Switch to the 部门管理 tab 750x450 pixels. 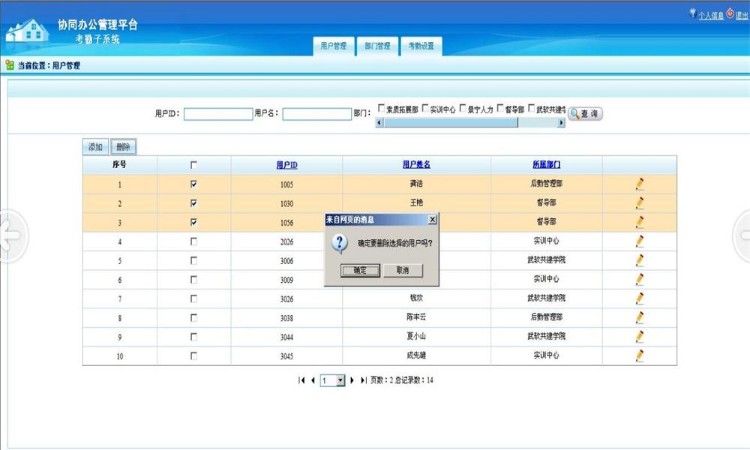click(377, 46)
